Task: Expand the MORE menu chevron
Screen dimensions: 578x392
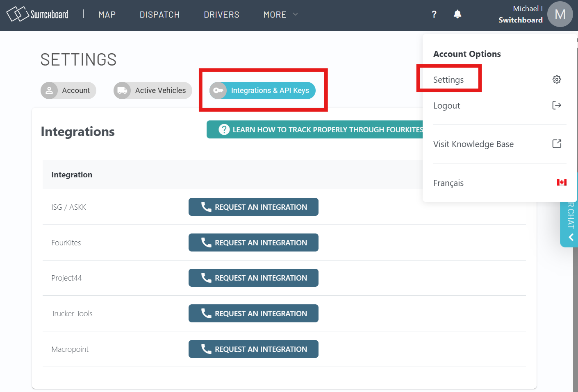Action: tap(295, 14)
